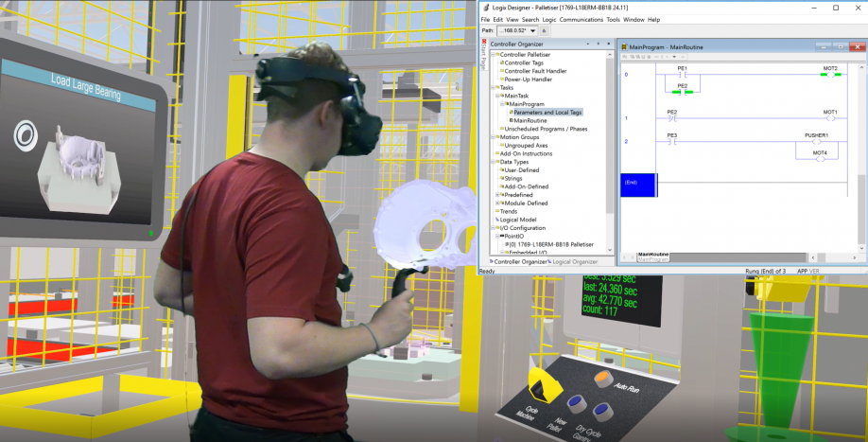The width and height of the screenshot is (868, 442).
Task: Select Controller Fault Handler item
Action: coord(535,71)
